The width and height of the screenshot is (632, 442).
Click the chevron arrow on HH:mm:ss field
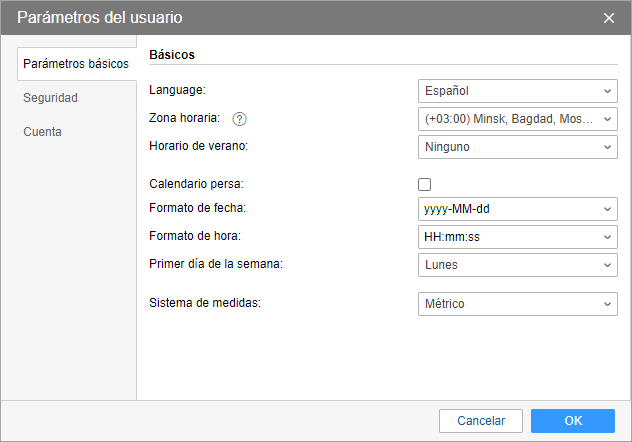point(608,237)
